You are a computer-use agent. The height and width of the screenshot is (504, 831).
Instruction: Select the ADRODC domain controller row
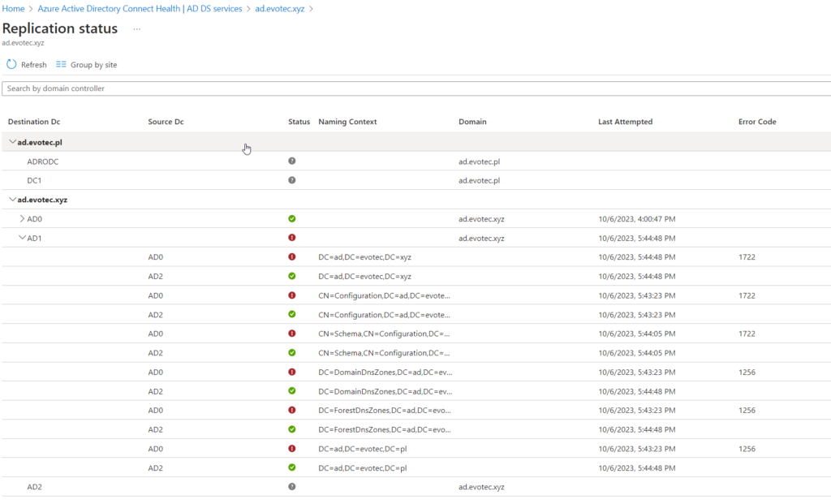[x=43, y=162]
